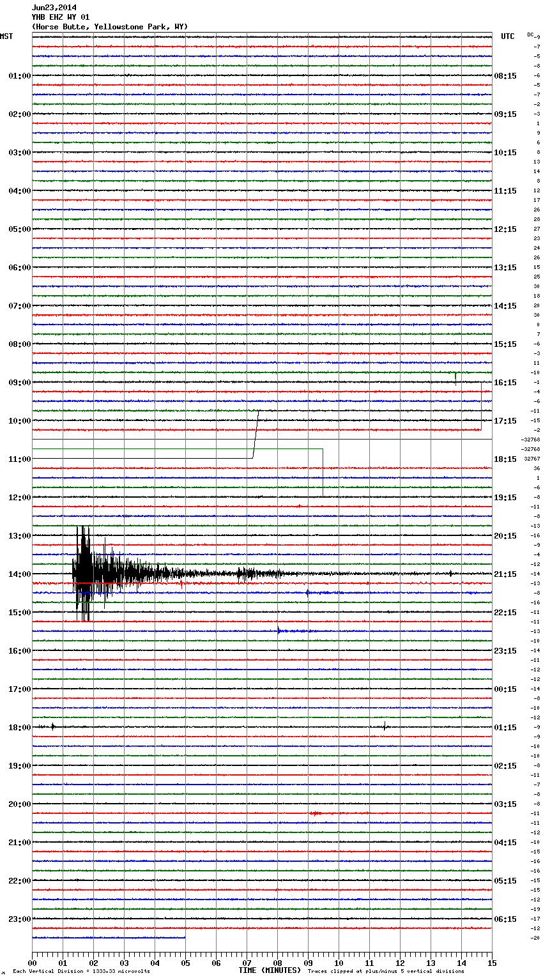
Task: Select the 07:00 MST time label
Action: click(19, 306)
